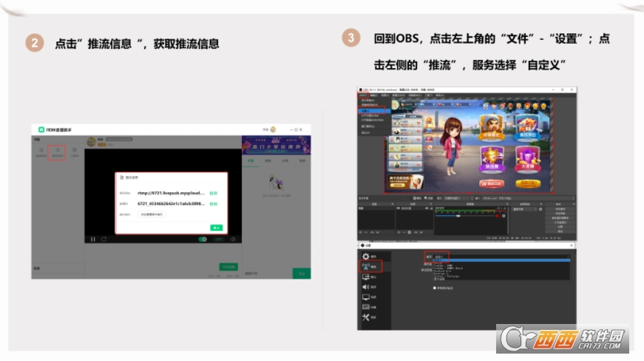Open the promotional banner in live assistant
The height and width of the screenshot is (361, 644).
(x=276, y=145)
